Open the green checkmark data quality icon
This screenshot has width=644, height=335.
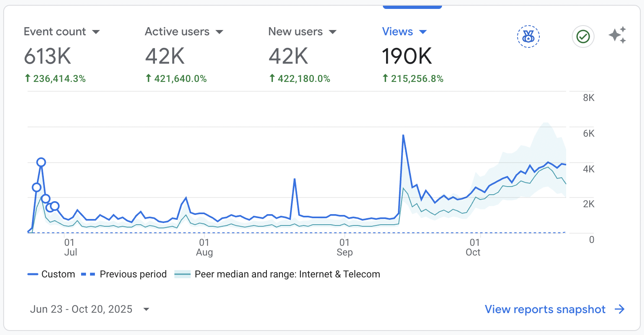583,37
